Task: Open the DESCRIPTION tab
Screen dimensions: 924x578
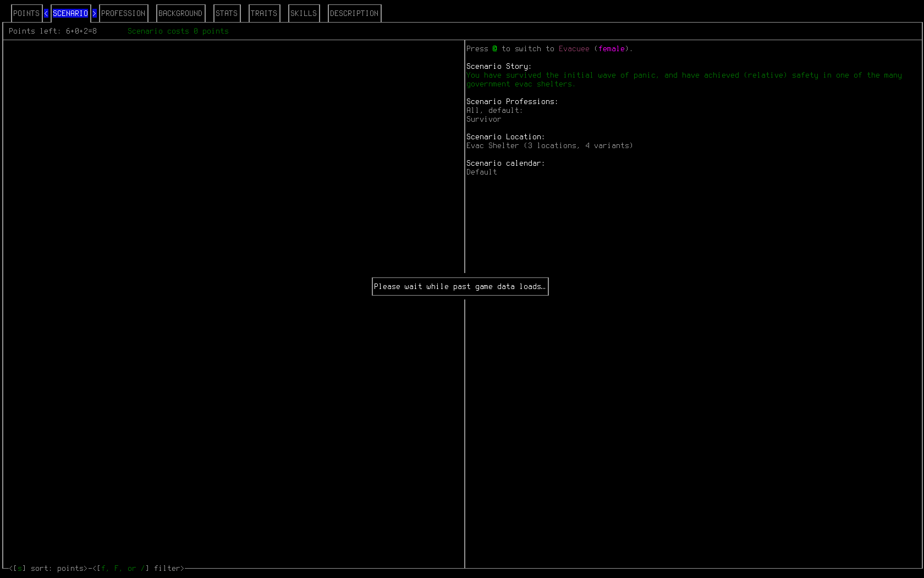Action: pos(354,13)
